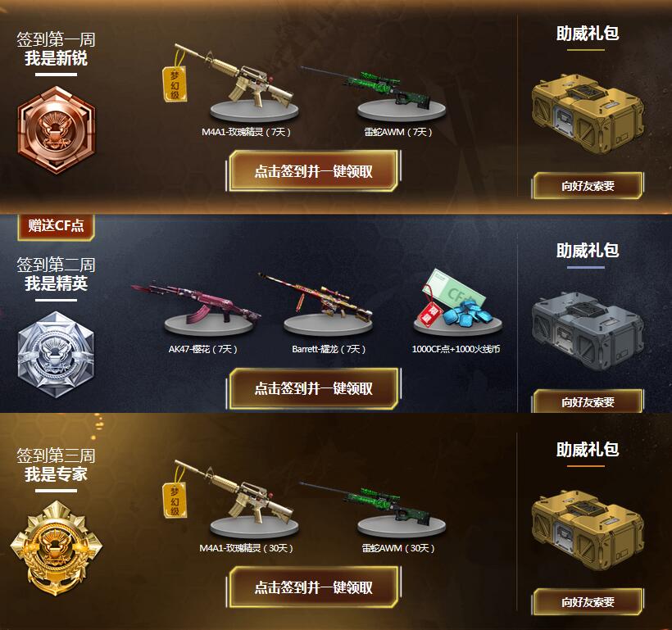672x630 pixels.
Task: Open the first-week gold 助威礼包 crate
Action: click(588, 114)
